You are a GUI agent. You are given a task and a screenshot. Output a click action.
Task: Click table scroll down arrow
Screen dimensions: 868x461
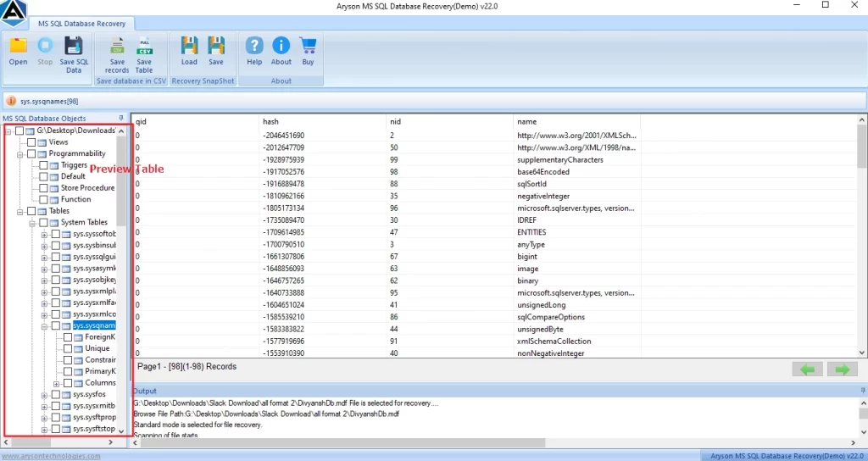click(x=862, y=353)
